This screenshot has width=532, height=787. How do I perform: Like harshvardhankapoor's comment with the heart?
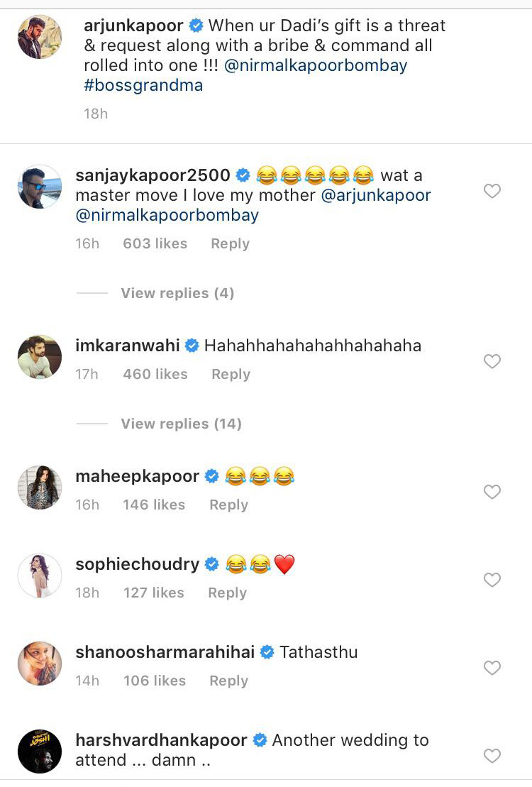pos(492,756)
